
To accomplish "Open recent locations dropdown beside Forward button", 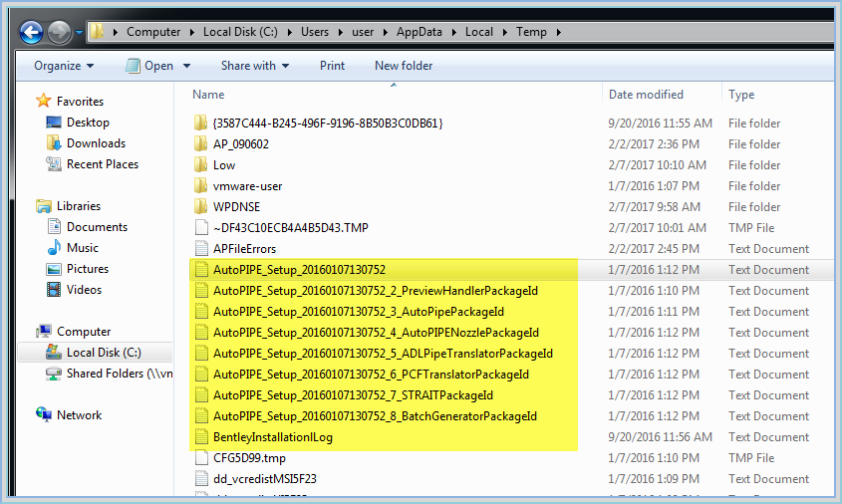I will (x=79, y=32).
